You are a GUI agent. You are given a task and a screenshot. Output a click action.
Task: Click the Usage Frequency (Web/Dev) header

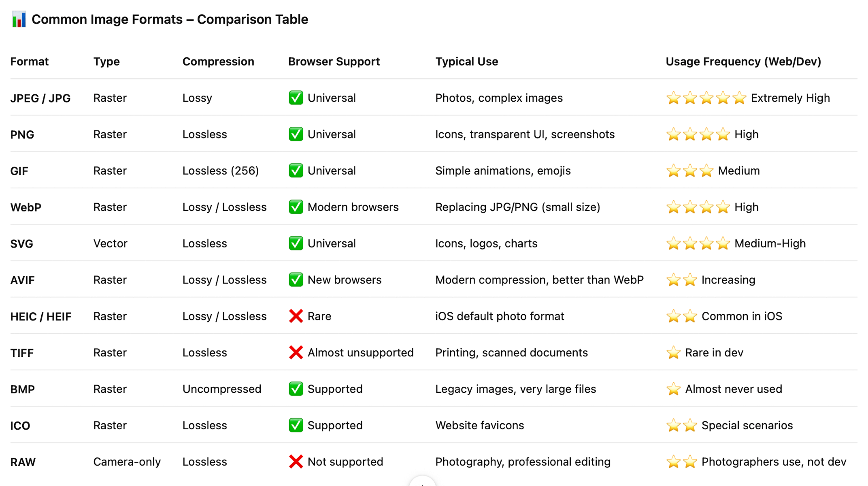743,62
